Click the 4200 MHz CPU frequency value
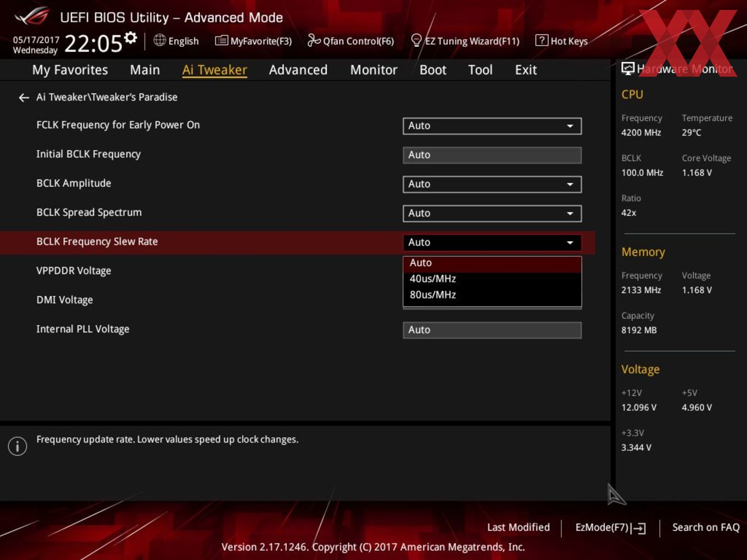Screen dimensions: 747x560 click(641, 132)
